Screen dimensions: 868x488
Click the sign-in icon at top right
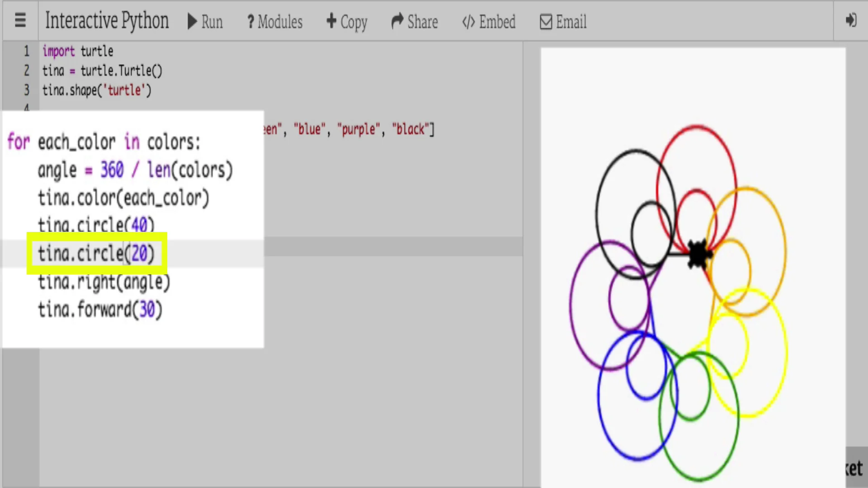(851, 20)
